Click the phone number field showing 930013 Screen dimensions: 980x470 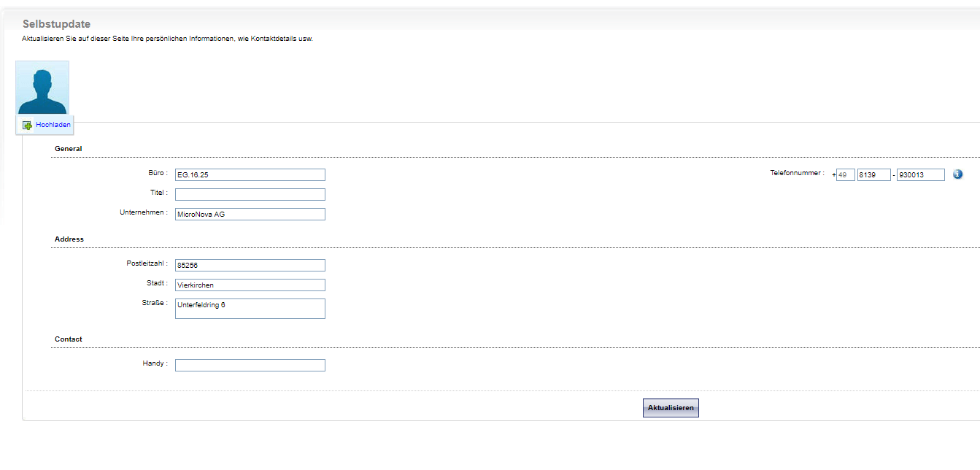(x=921, y=175)
